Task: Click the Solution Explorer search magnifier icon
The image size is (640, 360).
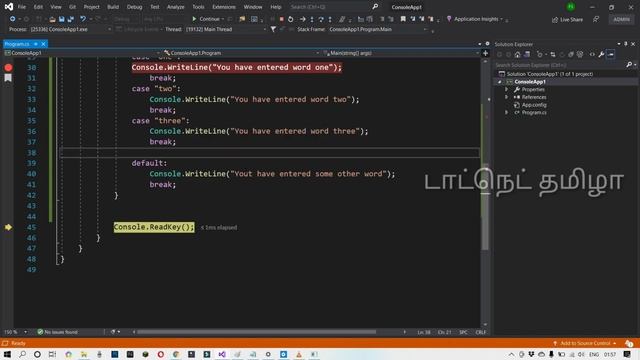Action: point(629,65)
